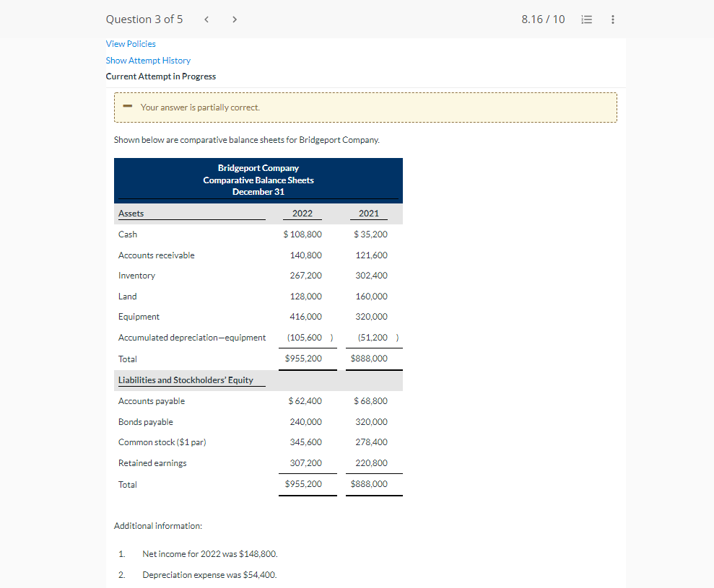
Task: Select the 345,600 common stock value
Action: pos(305,442)
